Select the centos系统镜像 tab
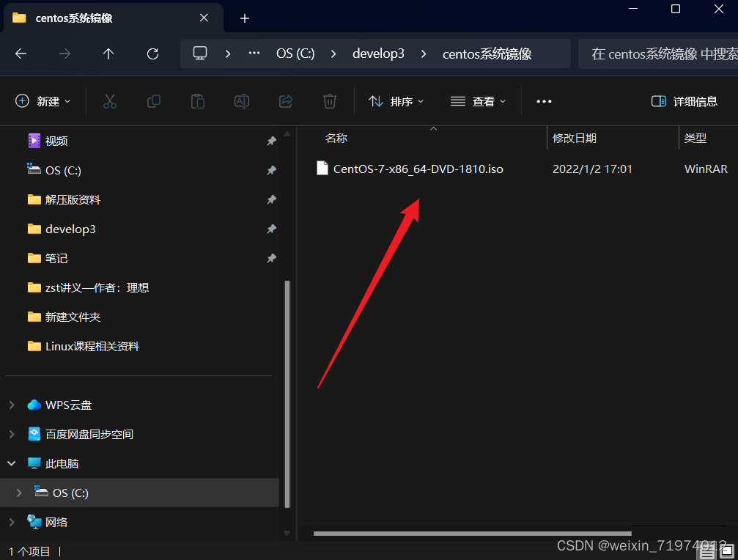Viewport: 738px width, 560px height. [x=113, y=18]
